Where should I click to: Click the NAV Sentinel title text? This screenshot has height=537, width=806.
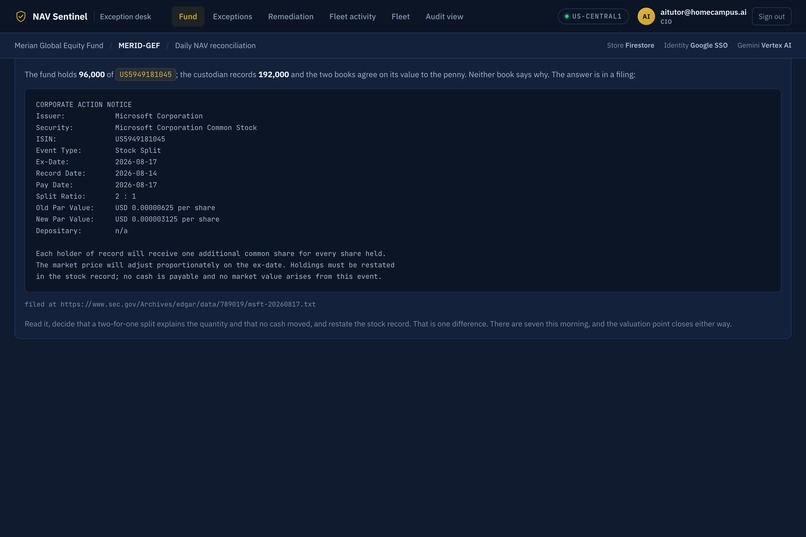point(60,16)
